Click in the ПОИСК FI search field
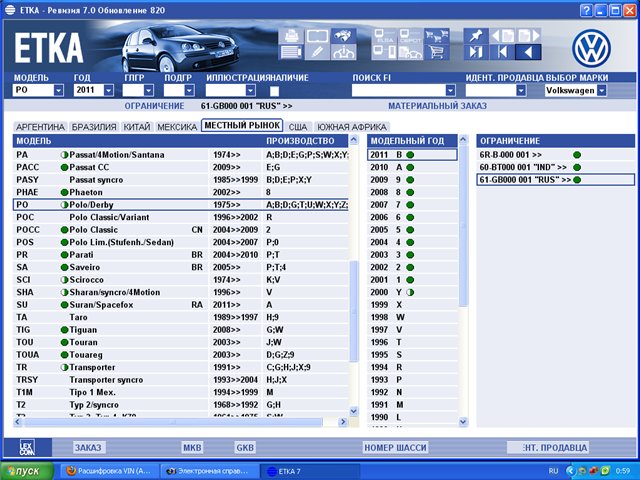This screenshot has width=640, height=480. click(398, 91)
